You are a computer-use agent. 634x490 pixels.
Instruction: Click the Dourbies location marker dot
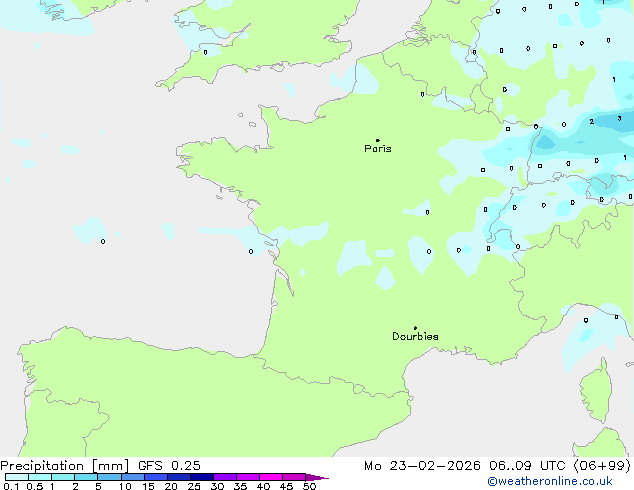(415, 328)
